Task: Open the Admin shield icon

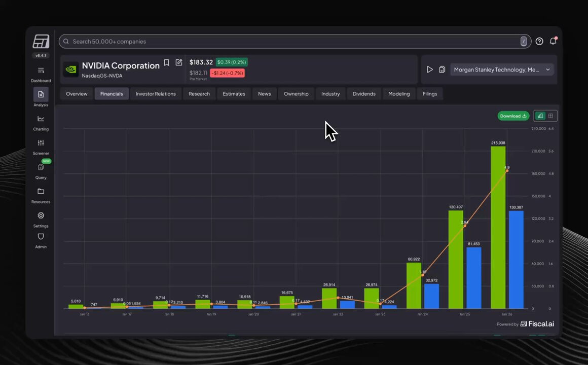Action: click(x=41, y=237)
